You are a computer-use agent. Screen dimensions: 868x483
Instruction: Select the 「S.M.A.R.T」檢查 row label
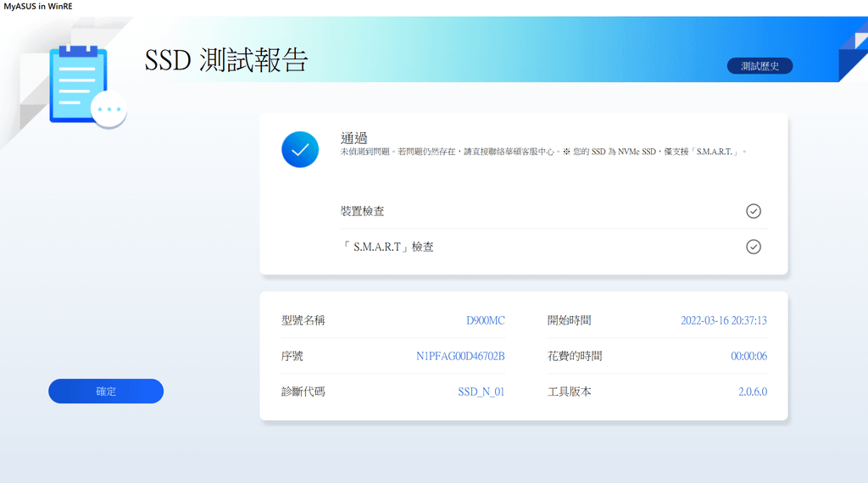(387, 247)
